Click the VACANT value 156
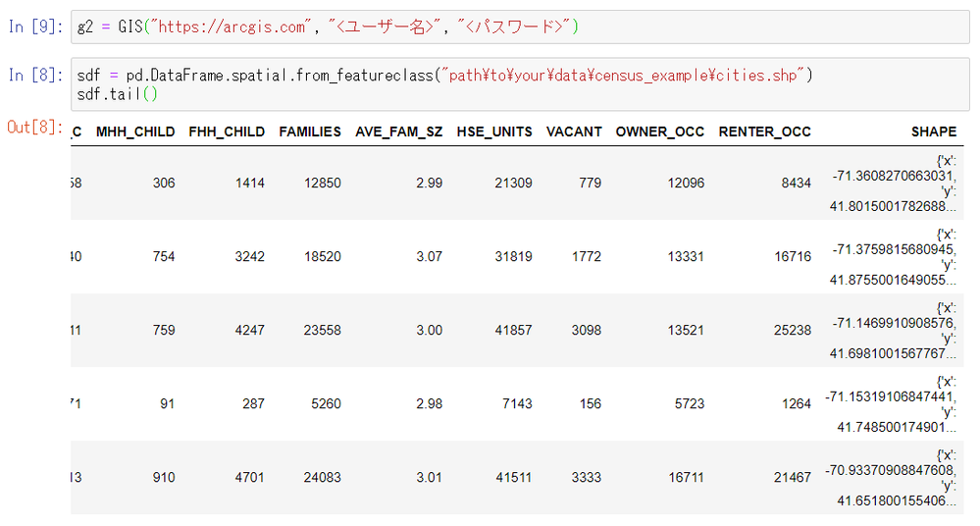Viewport: 980px width, 526px height. [591, 403]
